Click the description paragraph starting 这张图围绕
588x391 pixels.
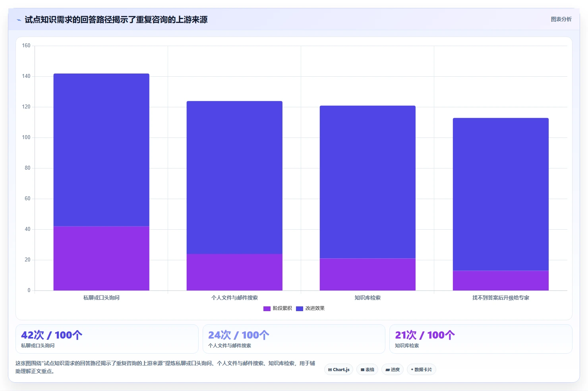(165, 367)
